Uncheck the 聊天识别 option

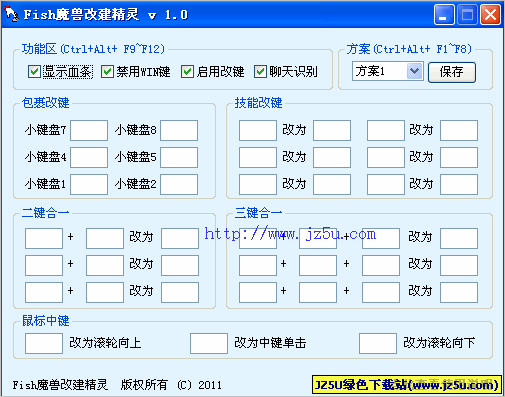260,72
